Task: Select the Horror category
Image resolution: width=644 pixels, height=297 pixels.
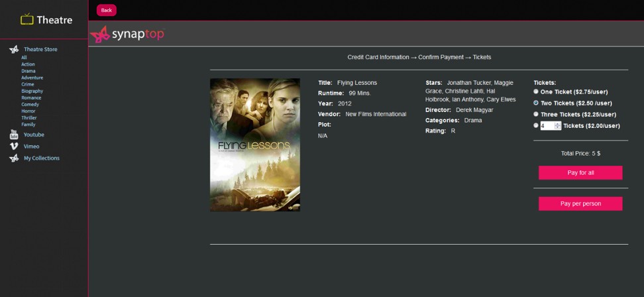Action: pos(28,111)
